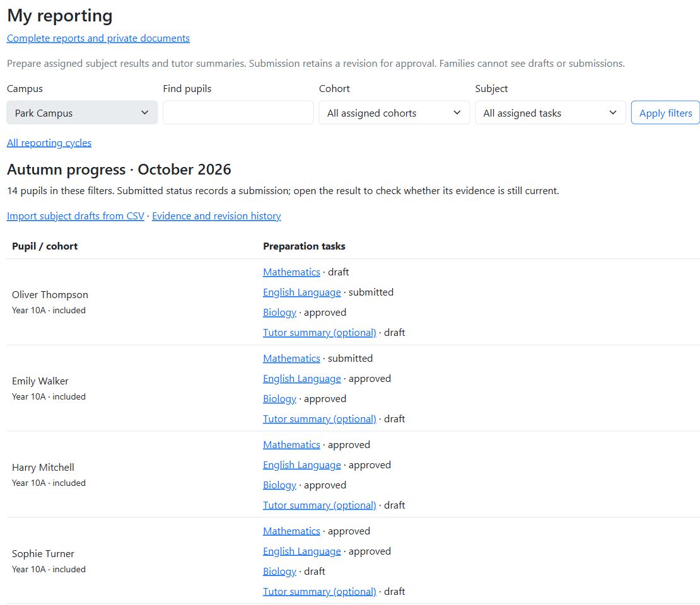Click the Pupil / cohort column header
This screenshot has width=700, height=605.
click(x=45, y=246)
